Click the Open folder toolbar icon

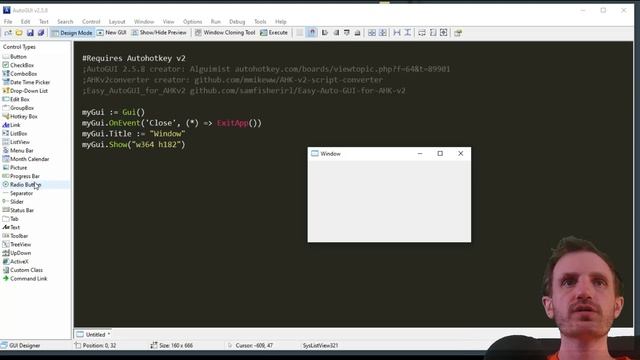(19, 33)
